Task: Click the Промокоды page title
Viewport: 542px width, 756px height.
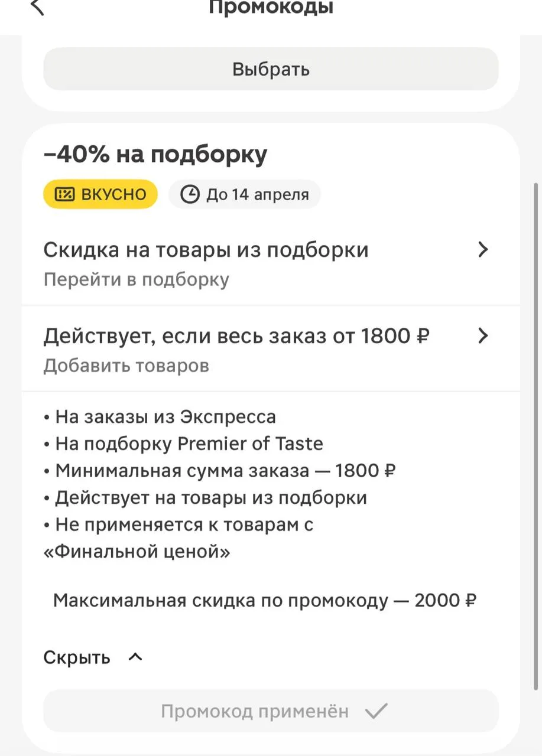Action: click(271, 8)
